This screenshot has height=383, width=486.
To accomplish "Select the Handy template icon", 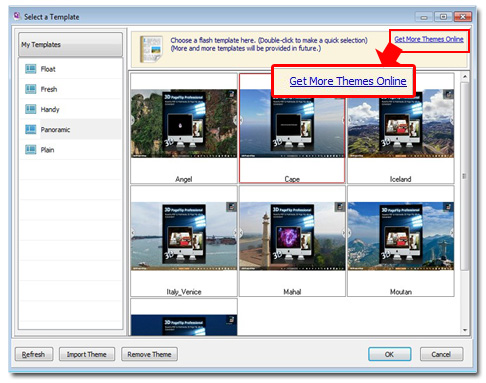I will (31, 109).
